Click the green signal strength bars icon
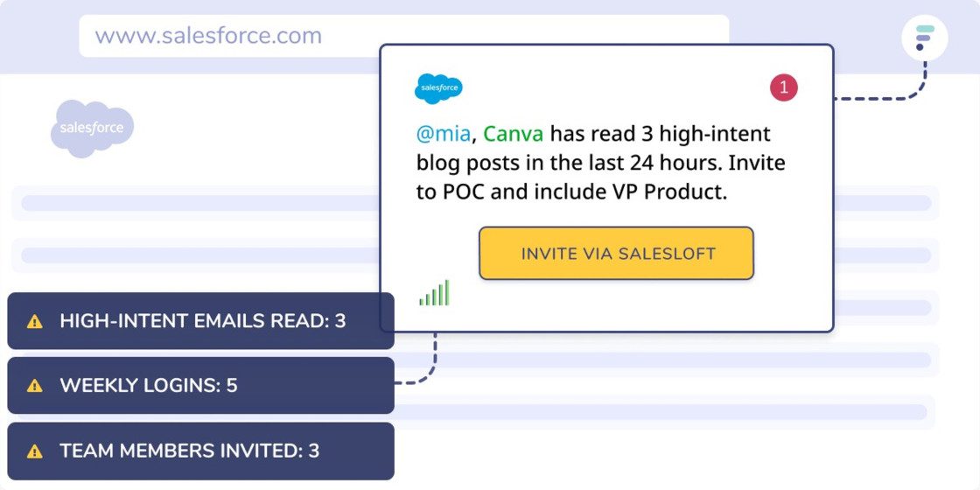 435,293
